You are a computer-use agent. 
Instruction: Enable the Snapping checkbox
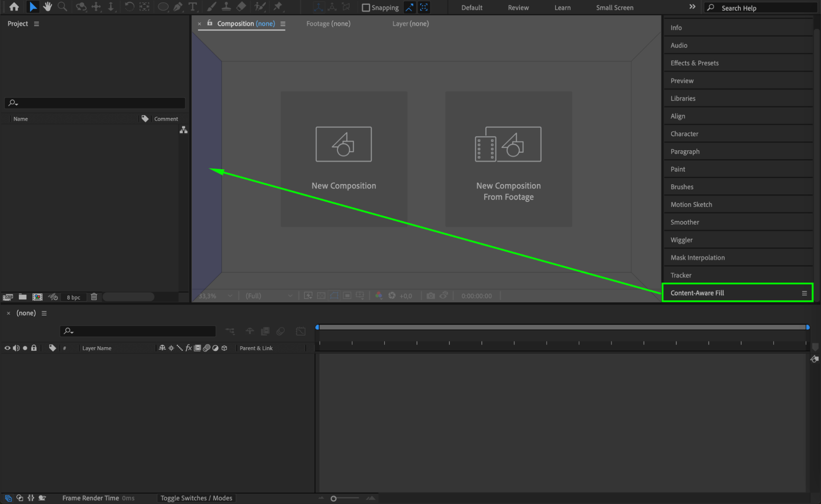pos(366,7)
